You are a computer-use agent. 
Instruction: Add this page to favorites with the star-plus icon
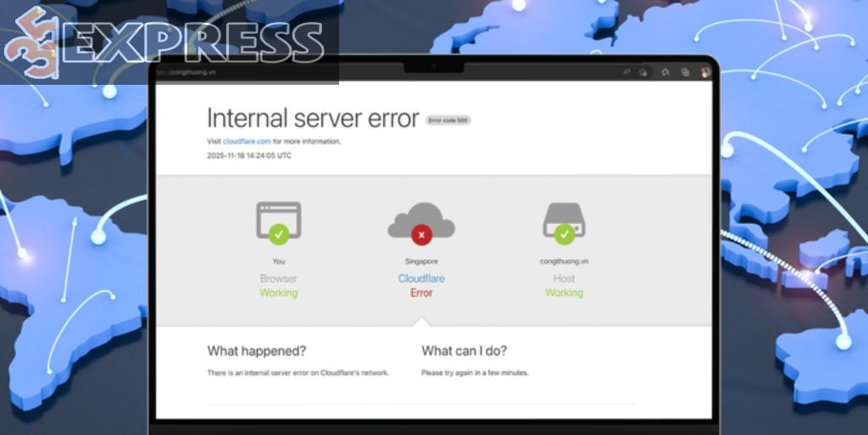point(643,72)
